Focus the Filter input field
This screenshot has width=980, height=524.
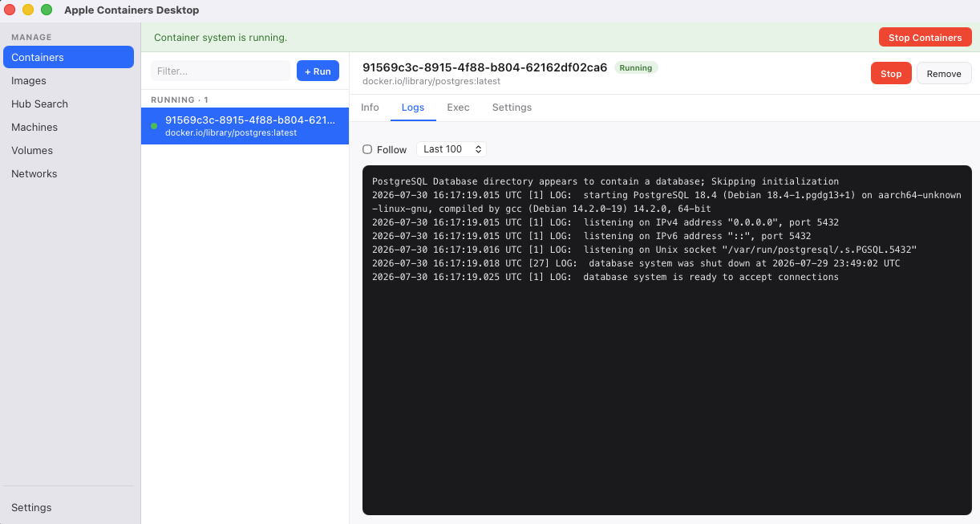pyautogui.click(x=221, y=71)
